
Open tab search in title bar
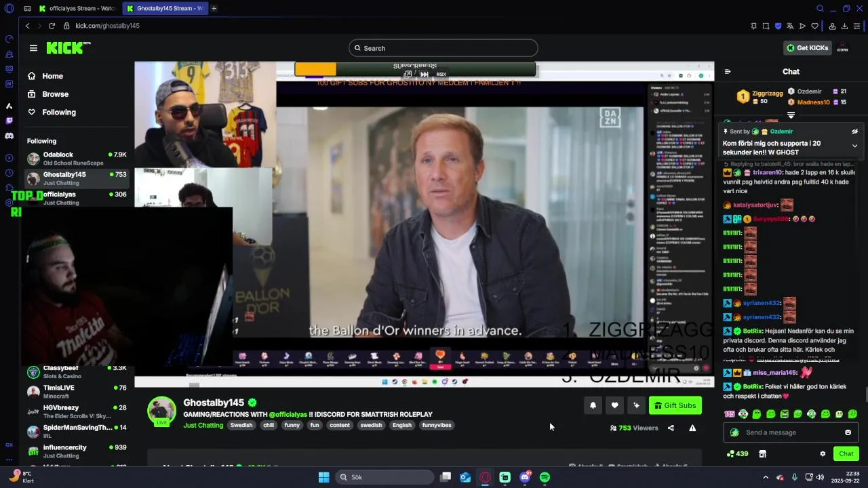click(x=820, y=8)
